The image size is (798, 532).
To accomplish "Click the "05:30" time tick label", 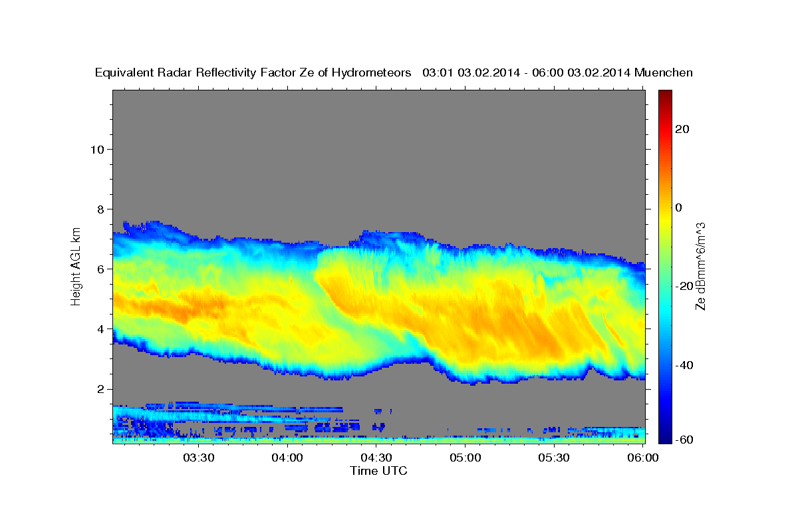I will pyautogui.click(x=553, y=458).
